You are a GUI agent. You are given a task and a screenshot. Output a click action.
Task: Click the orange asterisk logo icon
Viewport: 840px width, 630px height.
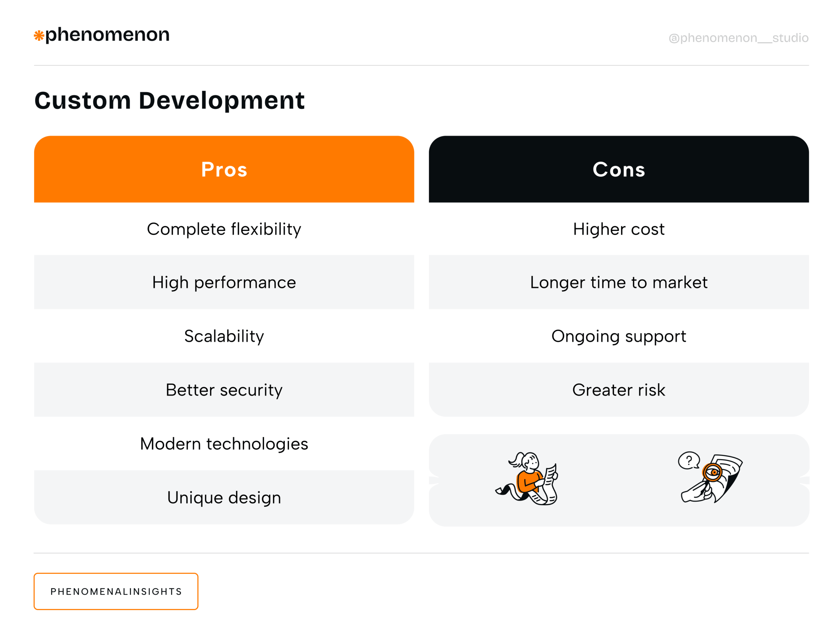coord(39,35)
